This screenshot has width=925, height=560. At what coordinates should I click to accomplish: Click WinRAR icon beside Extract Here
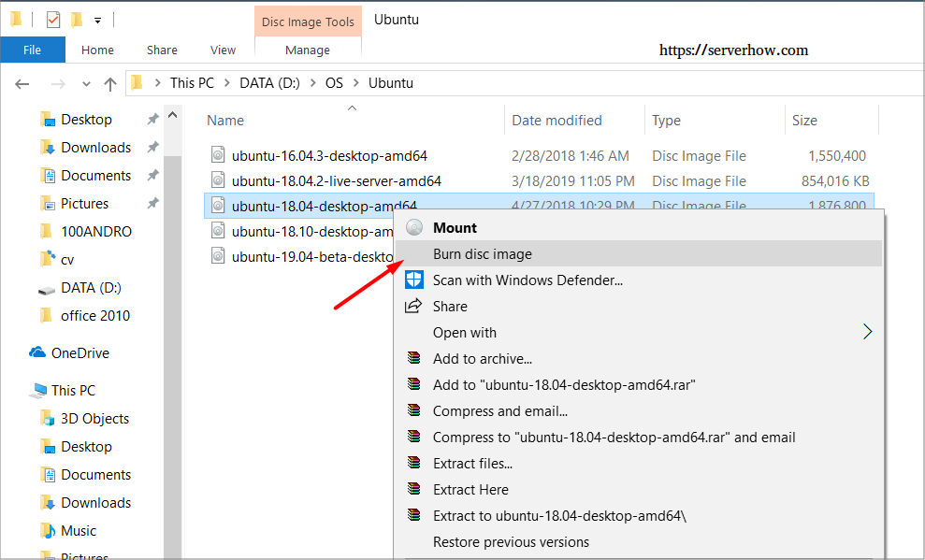tap(414, 489)
